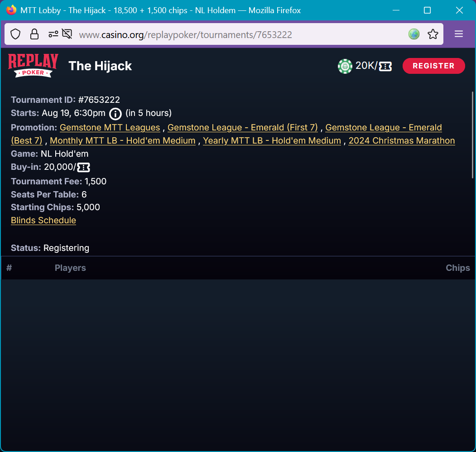Image resolution: width=476 pixels, height=452 pixels.
Task: Click the Buy-in value 20,000
Action: [58, 167]
